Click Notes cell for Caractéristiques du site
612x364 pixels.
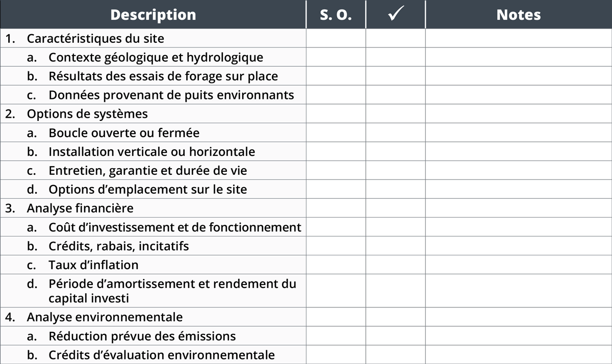click(519, 38)
